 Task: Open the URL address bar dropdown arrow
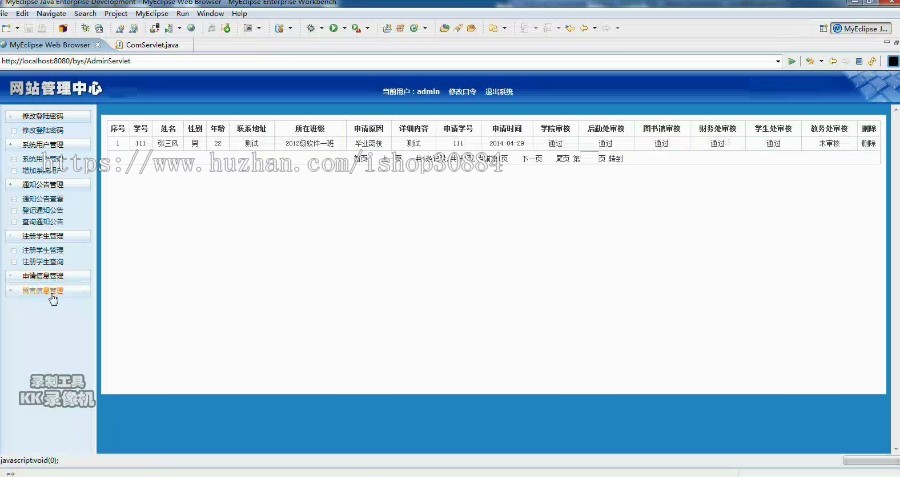click(778, 61)
